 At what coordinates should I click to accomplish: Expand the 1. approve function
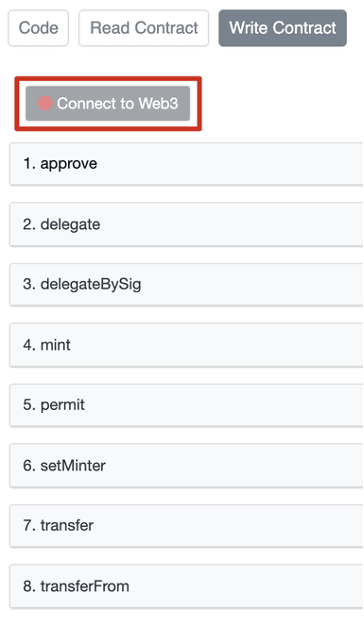click(x=187, y=164)
